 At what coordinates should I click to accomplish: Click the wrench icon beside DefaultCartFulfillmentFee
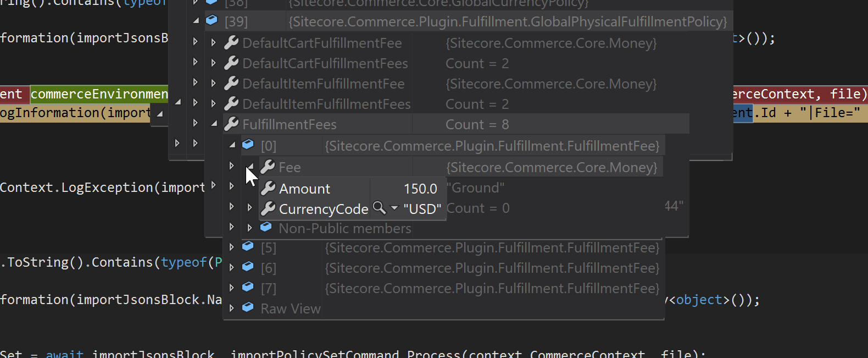tap(231, 42)
